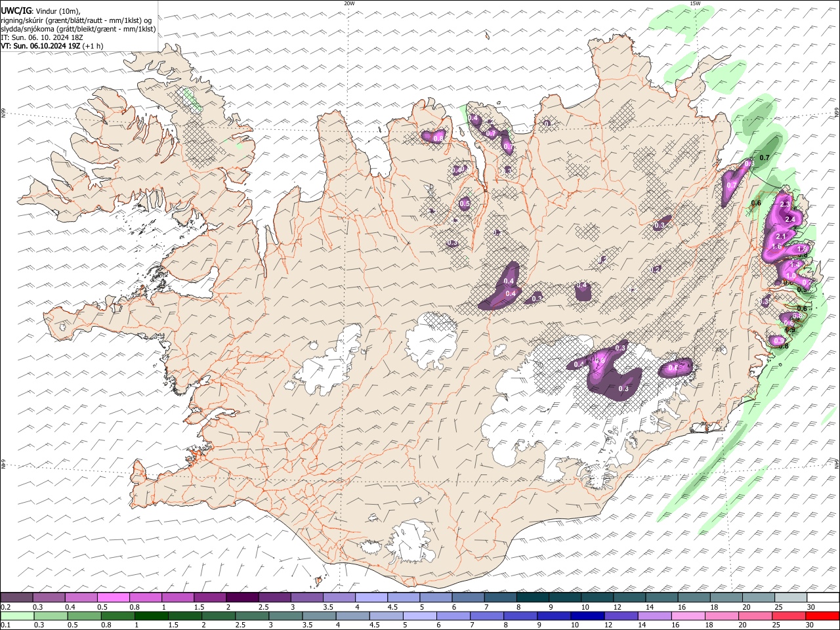The height and width of the screenshot is (630, 840).
Task: Click the "UWC/IG: Vindur (10m)," title text
Action: pyautogui.click(x=41, y=11)
